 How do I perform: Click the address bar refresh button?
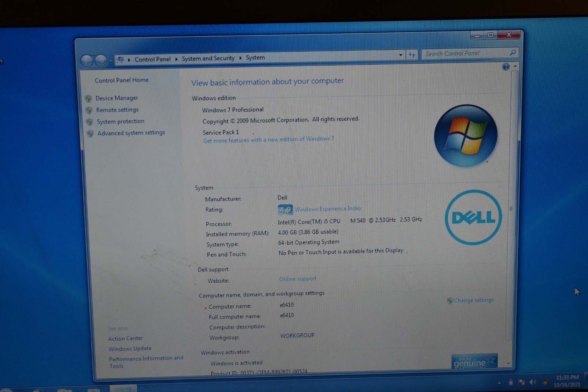412,55
